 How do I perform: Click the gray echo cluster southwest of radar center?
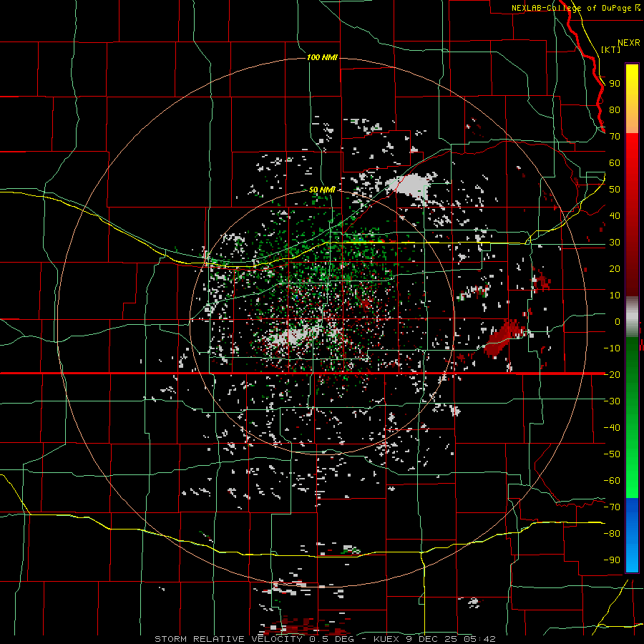[293, 335]
